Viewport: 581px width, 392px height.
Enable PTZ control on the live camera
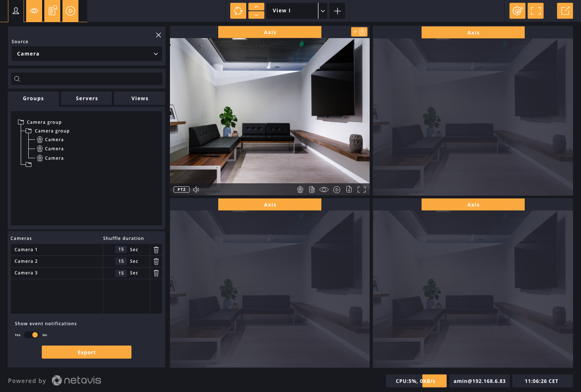(x=181, y=189)
